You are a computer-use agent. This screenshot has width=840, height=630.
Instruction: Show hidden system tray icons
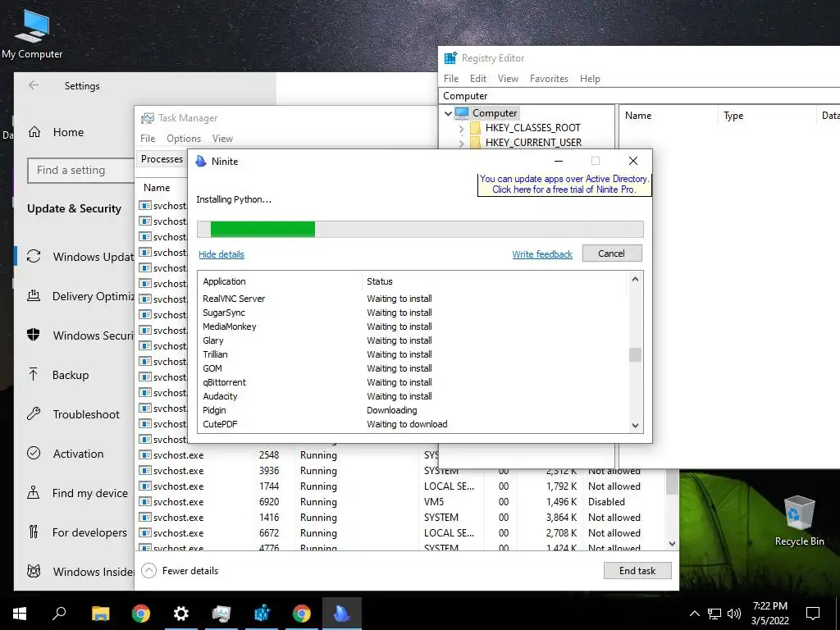694,614
